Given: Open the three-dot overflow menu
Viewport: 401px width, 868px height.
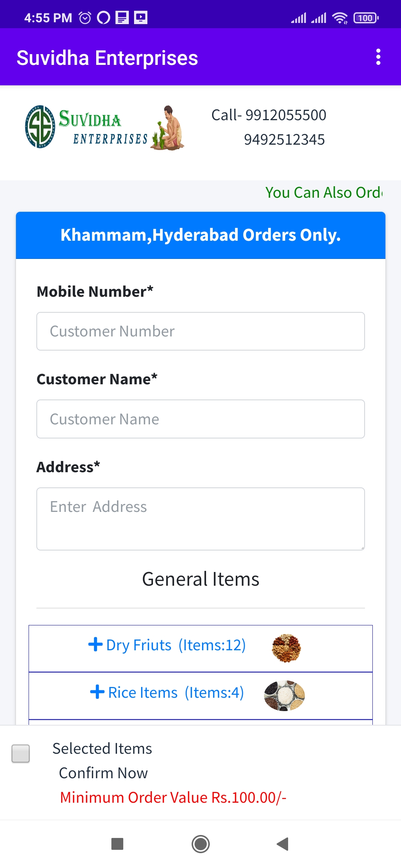Looking at the screenshot, I should 378,57.
